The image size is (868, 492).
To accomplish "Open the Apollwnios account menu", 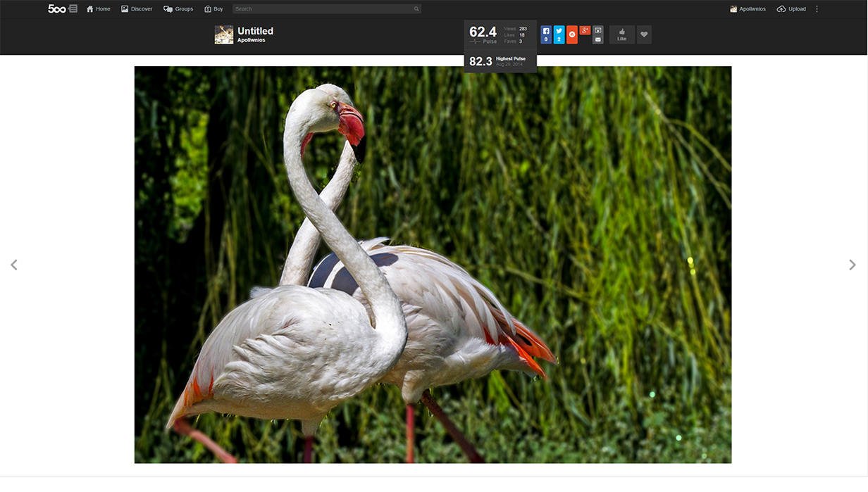I will click(x=748, y=9).
